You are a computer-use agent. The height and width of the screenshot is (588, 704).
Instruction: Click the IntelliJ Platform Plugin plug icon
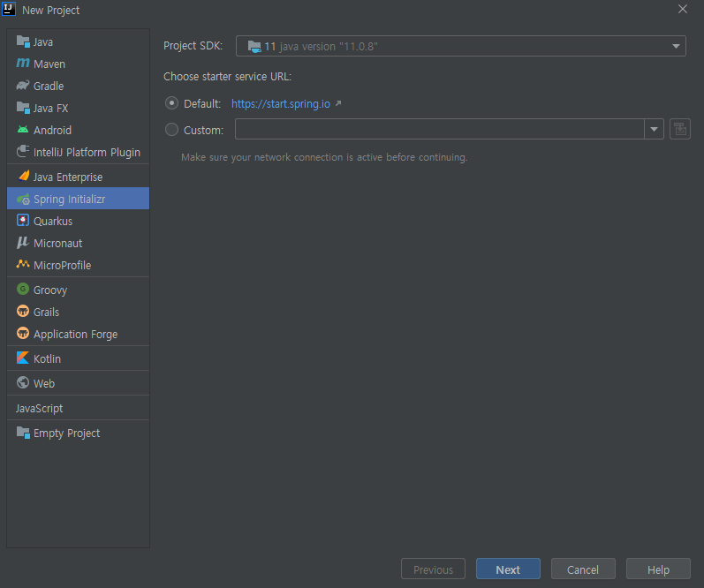[x=23, y=152]
